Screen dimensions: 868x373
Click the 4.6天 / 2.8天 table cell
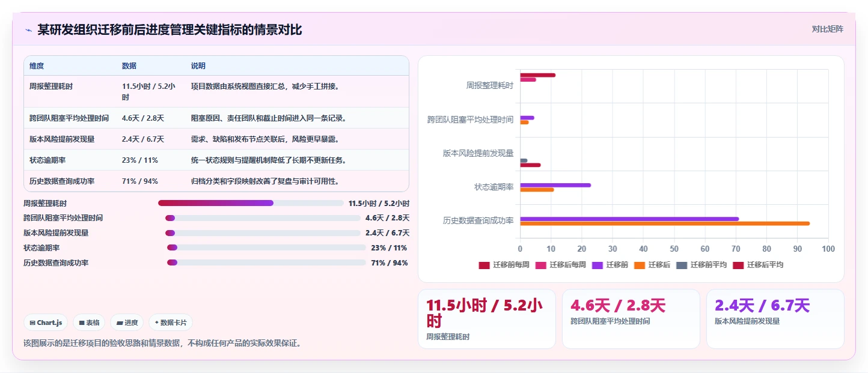[x=151, y=118]
